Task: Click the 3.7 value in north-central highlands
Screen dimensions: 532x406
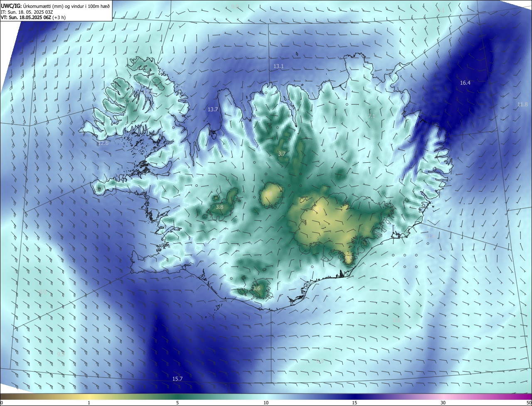Action: point(282,154)
